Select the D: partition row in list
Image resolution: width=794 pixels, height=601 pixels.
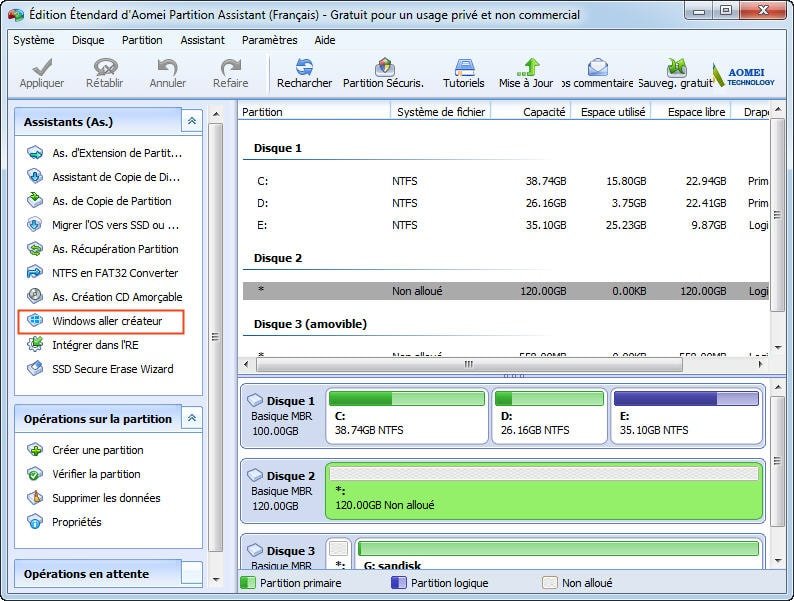coord(506,203)
